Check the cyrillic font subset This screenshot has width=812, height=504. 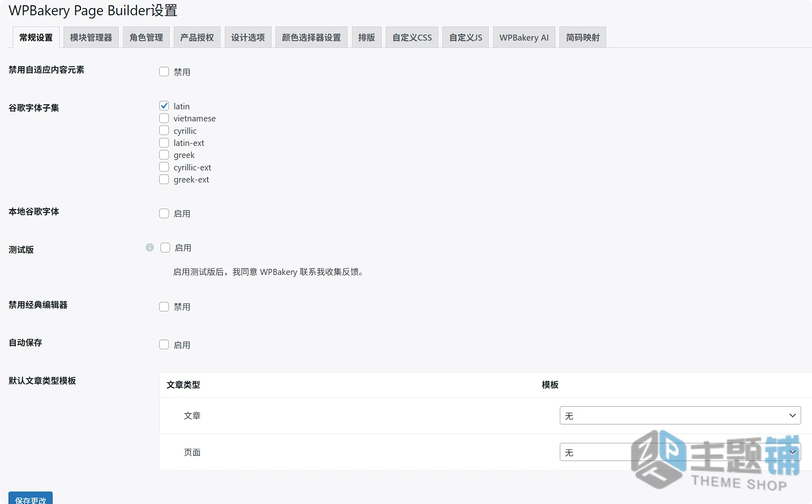pos(164,130)
